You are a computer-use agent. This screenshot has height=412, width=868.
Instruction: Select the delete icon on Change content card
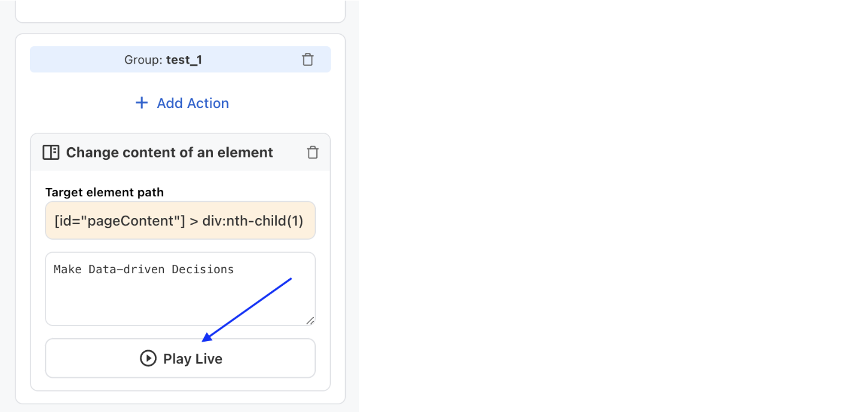[x=312, y=153]
